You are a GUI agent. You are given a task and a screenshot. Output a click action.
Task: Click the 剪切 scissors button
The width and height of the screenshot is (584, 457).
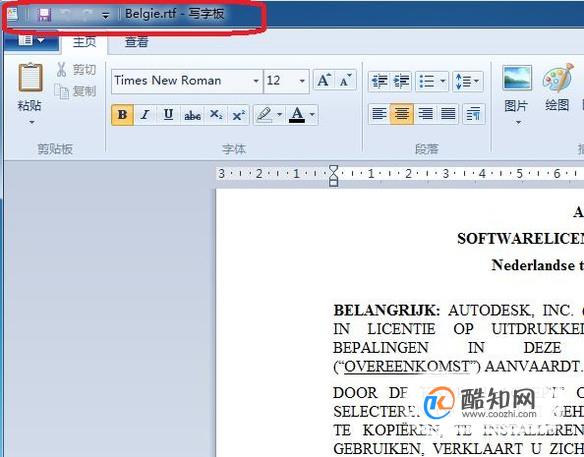click(x=76, y=70)
